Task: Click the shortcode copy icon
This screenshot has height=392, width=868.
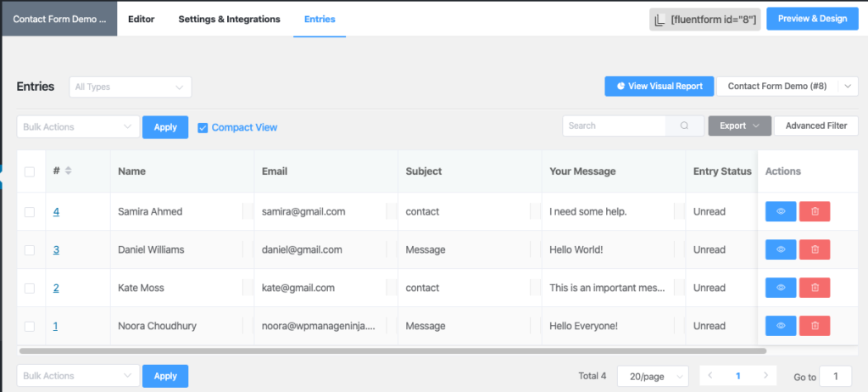Action: 659,20
